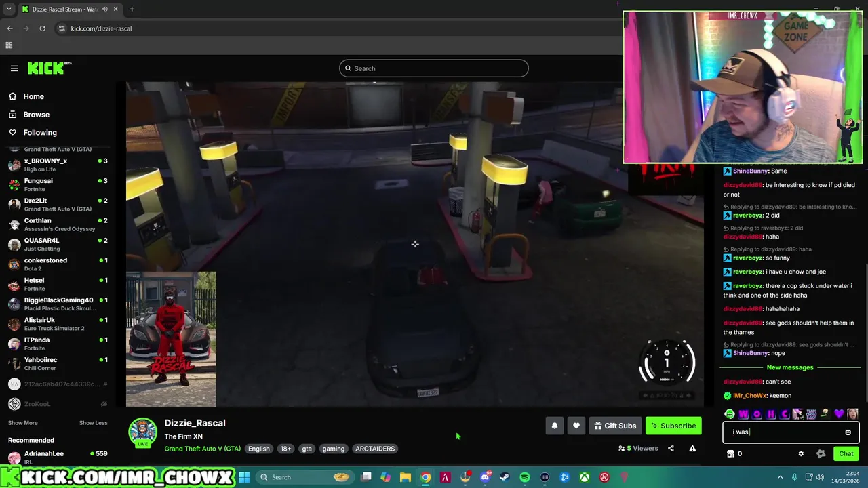
Task: Open Hetsel channel in sidebar
Action: [58, 284]
